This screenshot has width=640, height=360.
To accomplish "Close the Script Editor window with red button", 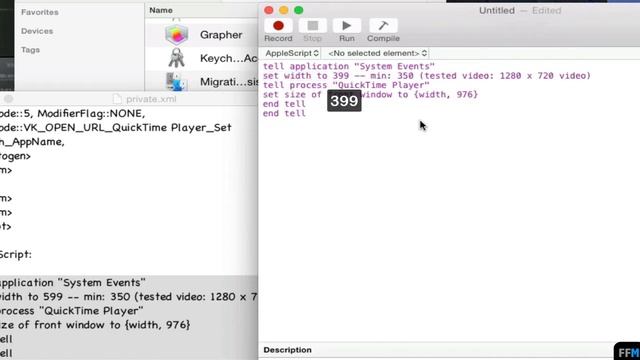I will (x=269, y=10).
